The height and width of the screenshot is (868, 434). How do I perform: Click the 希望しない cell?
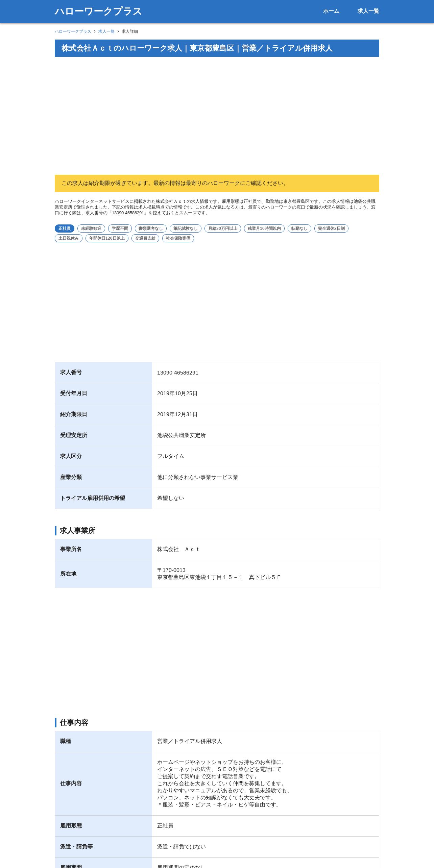click(x=265, y=499)
